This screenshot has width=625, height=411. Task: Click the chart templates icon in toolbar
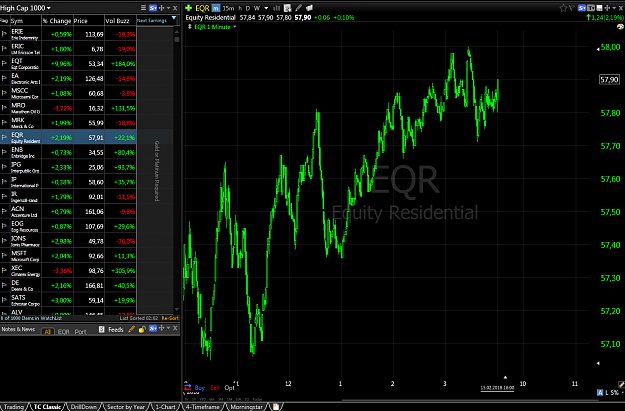pos(309,8)
